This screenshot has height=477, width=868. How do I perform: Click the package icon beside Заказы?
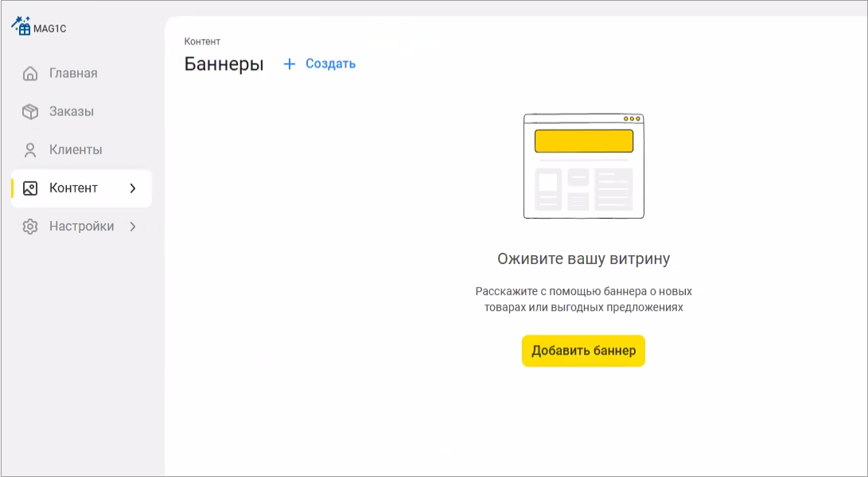pyautogui.click(x=30, y=111)
